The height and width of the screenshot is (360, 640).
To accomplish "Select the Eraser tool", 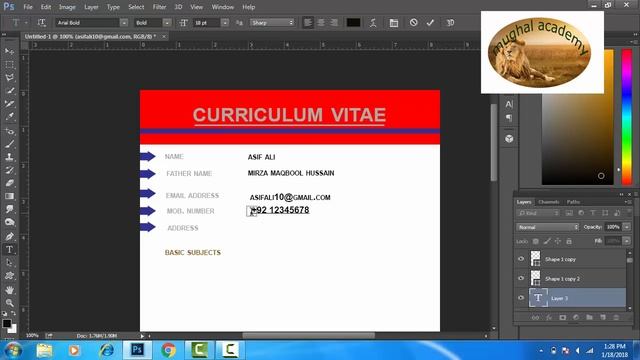I will [x=9, y=183].
